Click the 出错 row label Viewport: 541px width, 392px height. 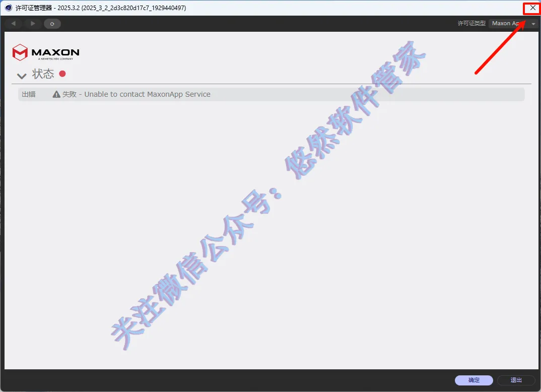point(29,94)
